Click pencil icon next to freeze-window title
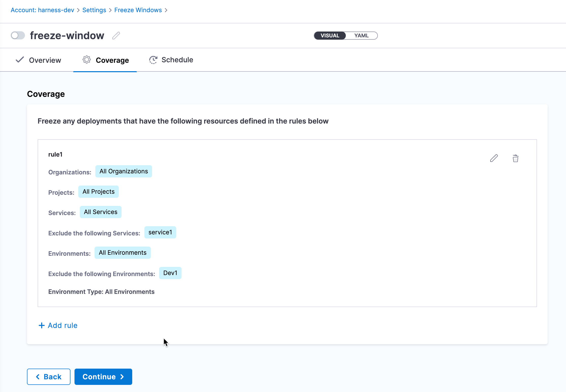566x392 pixels. 116,36
